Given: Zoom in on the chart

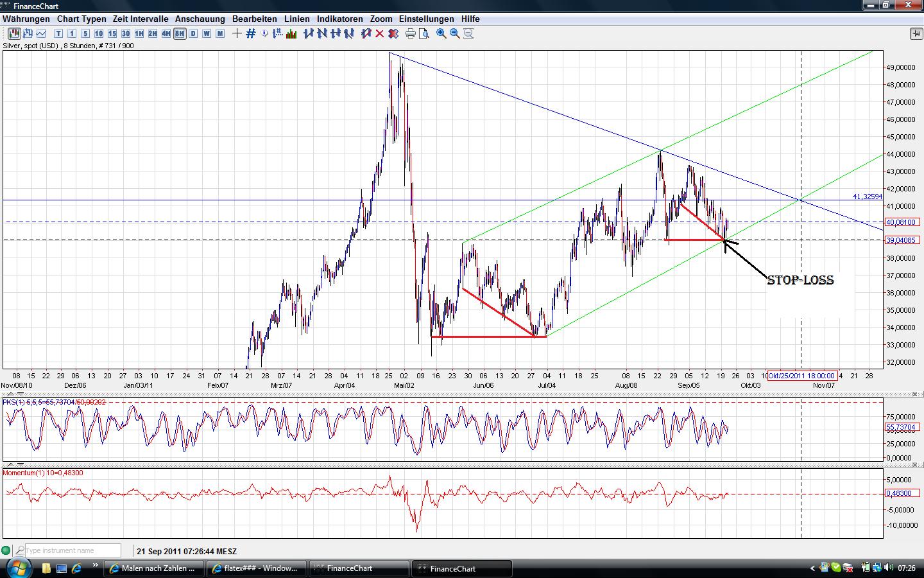Looking at the screenshot, I should pos(441,33).
